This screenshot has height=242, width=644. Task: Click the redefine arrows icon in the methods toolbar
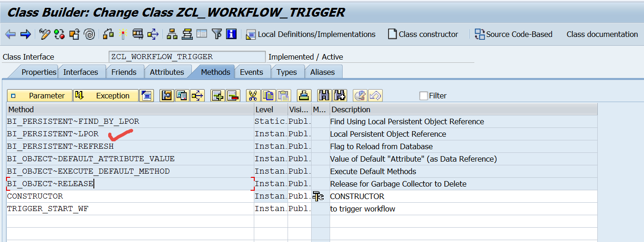click(x=197, y=96)
